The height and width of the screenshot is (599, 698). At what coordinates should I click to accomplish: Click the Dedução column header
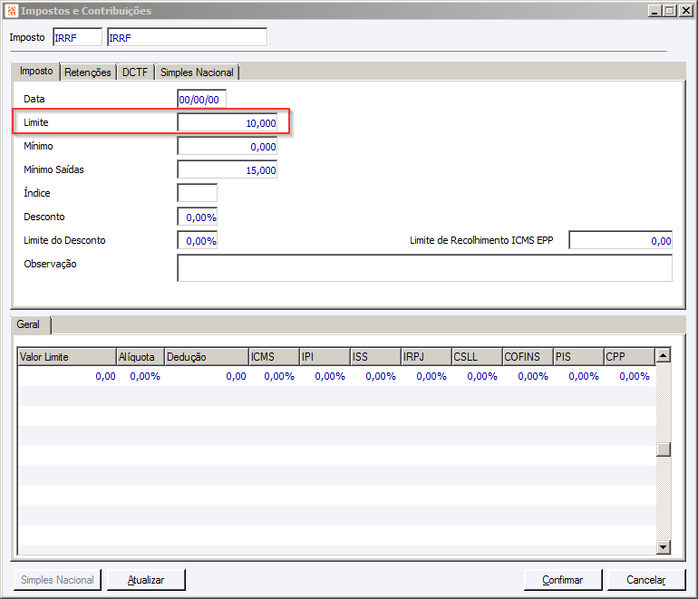click(x=207, y=357)
